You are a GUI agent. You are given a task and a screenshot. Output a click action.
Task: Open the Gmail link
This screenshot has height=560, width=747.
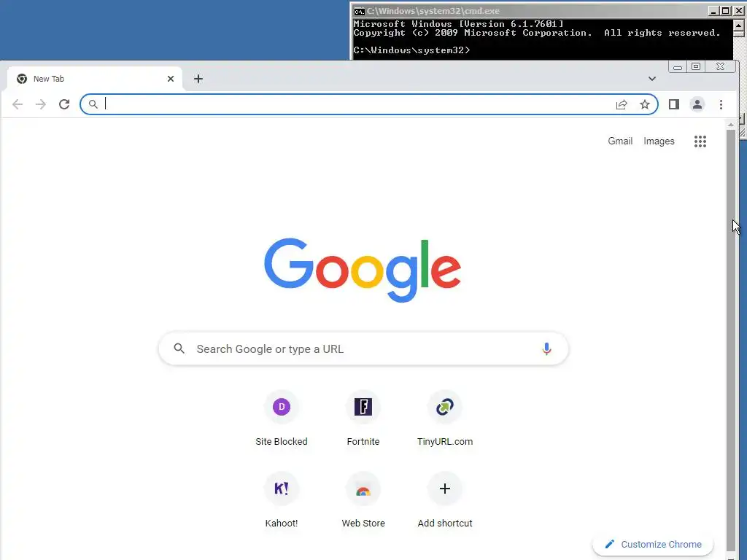coord(620,141)
